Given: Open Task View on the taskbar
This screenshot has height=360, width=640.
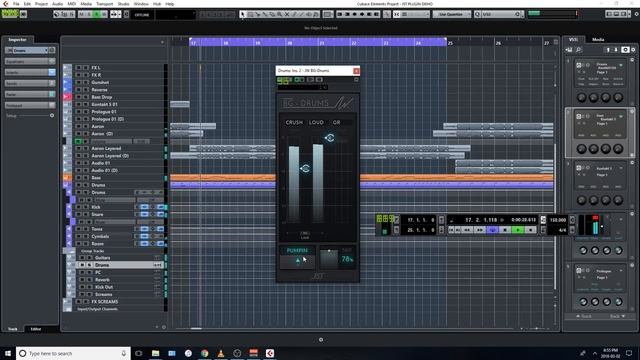Looking at the screenshot, I should [x=138, y=353].
